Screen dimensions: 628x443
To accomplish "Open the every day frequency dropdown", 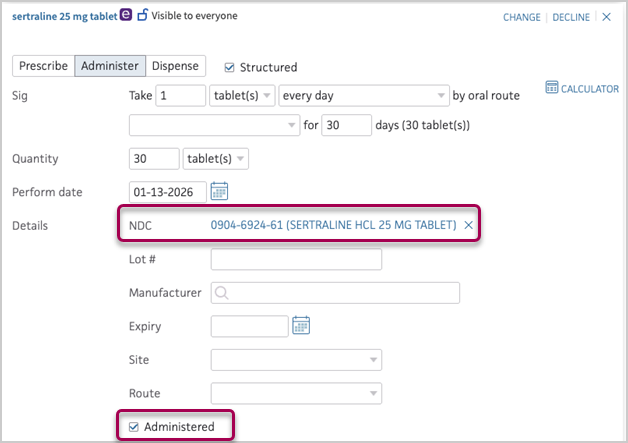I will click(364, 96).
